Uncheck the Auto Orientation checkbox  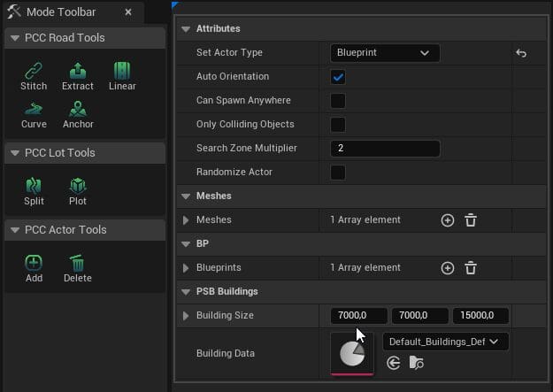[338, 77]
